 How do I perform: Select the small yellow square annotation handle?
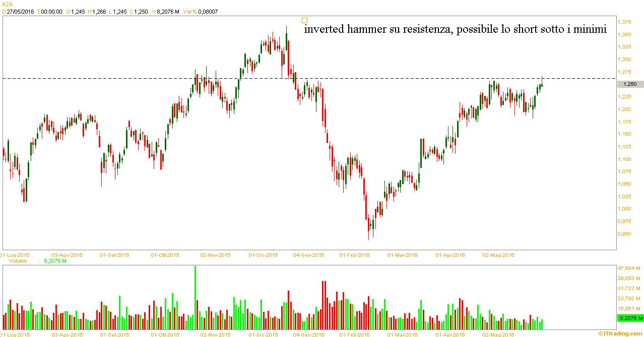click(304, 21)
